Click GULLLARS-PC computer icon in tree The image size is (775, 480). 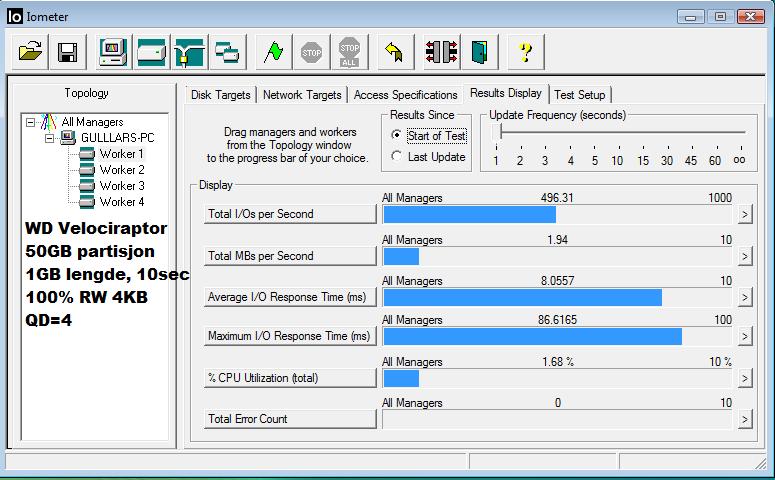68,137
